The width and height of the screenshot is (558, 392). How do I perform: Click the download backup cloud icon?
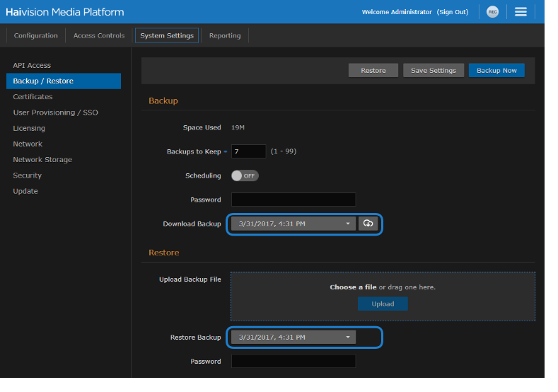(x=368, y=224)
